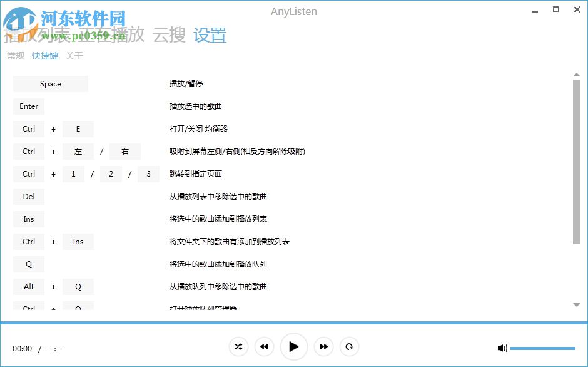The width and height of the screenshot is (588, 367).
Task: Click the Space shortcut key button
Action: [x=50, y=83]
